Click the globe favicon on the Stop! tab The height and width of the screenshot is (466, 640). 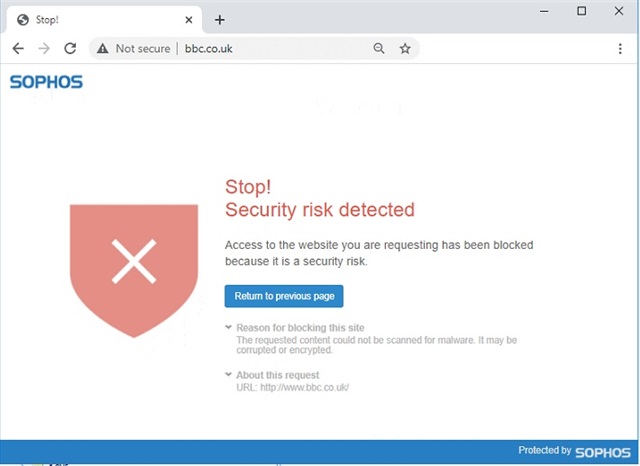pos(23,20)
